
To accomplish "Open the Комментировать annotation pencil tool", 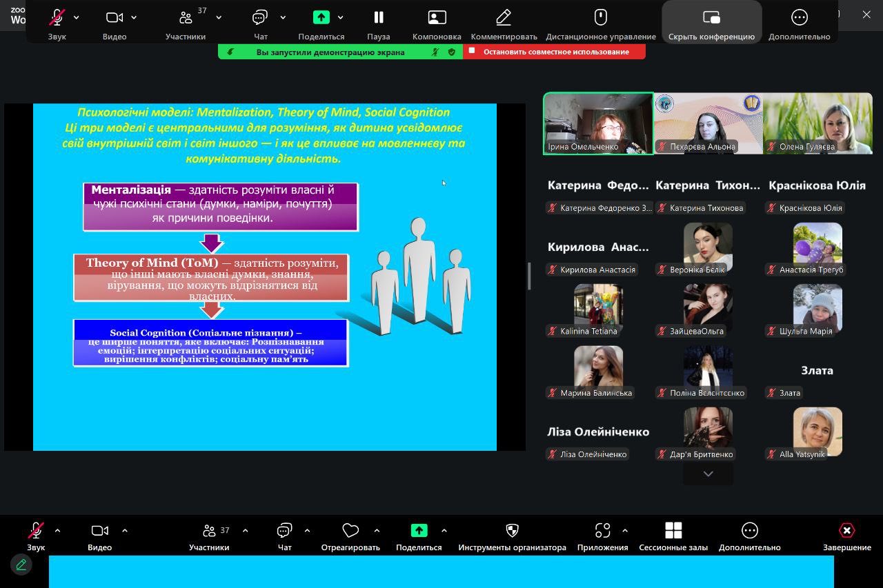I will point(504,18).
